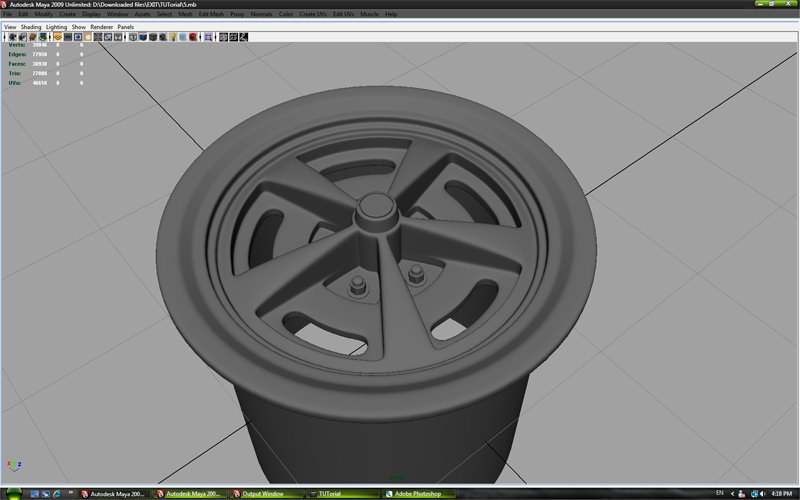This screenshot has height=500, width=800.
Task: Open the Panels menu in viewport
Action: tap(125, 27)
